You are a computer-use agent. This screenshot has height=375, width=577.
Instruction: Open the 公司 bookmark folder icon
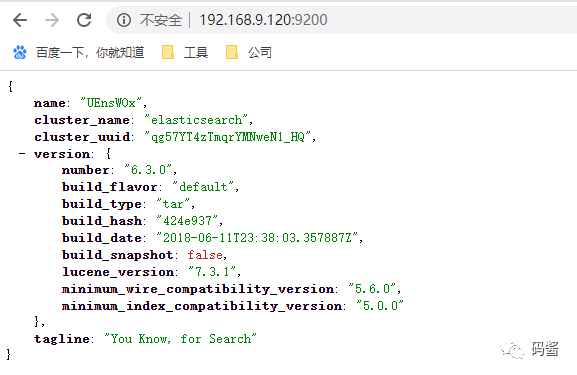click(x=232, y=52)
